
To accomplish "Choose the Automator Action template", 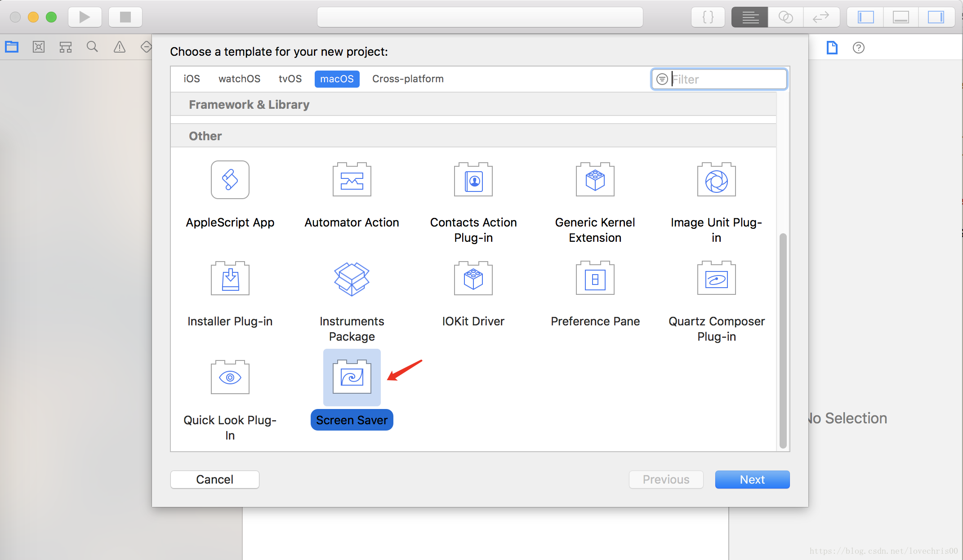I will (352, 180).
